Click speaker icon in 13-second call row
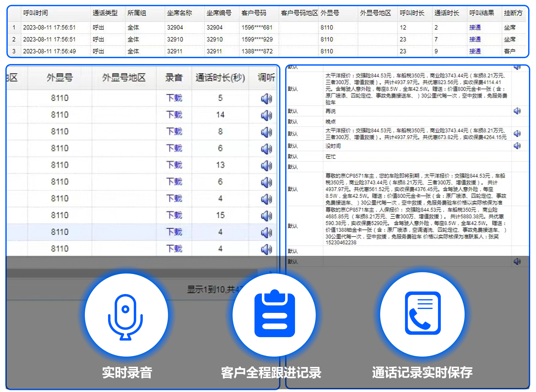Screen dimensions: 536x392 [266, 166]
